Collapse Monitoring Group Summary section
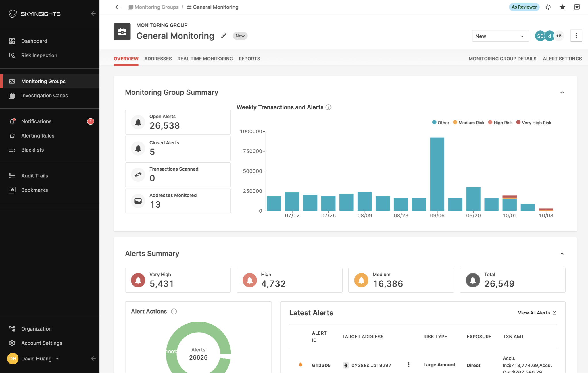 point(562,92)
